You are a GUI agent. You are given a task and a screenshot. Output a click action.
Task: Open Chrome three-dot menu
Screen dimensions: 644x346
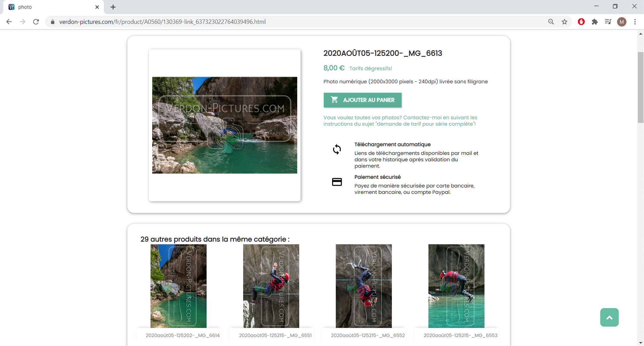635,22
